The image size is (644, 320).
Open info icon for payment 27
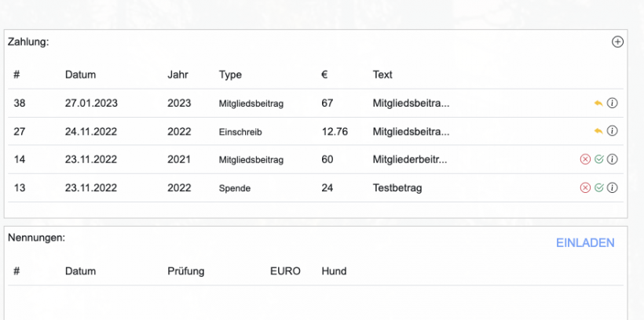(613, 131)
